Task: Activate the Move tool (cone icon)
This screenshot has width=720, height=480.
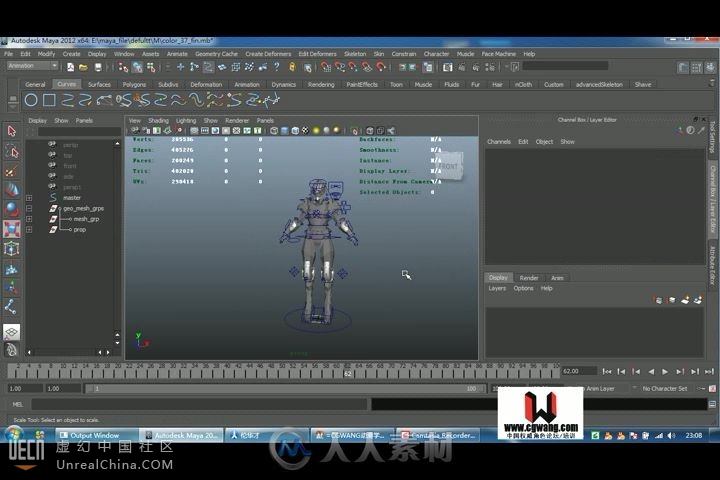Action: (x=12, y=190)
